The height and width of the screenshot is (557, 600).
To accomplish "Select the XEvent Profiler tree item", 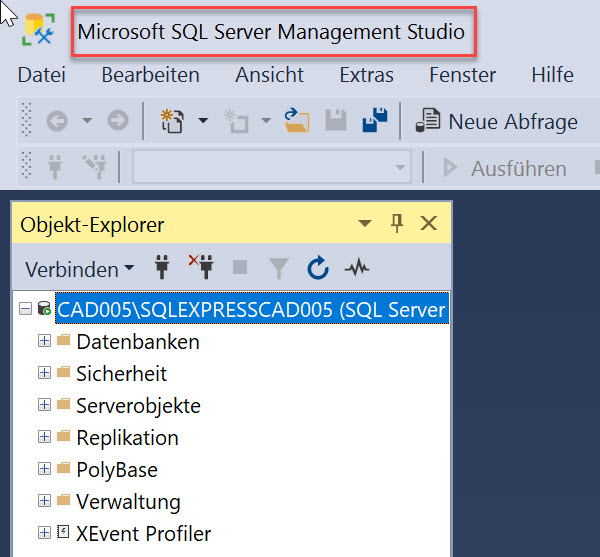I will [x=143, y=533].
